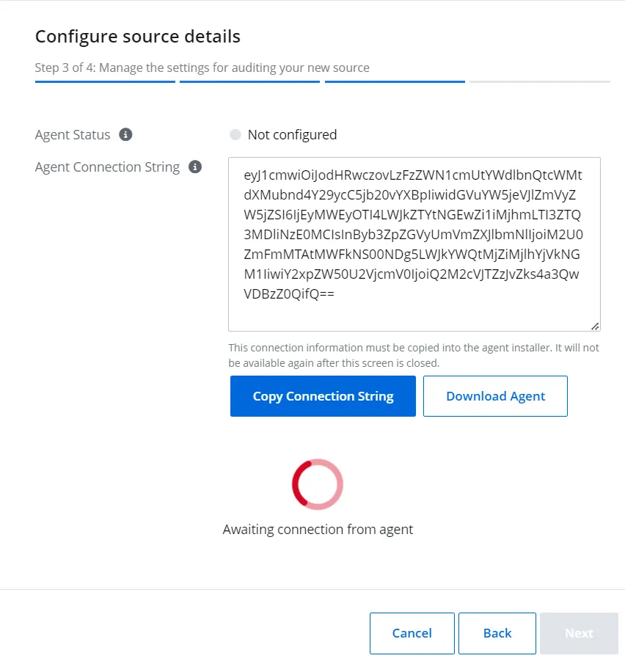Click the Not configured status text
The width and height of the screenshot is (625, 672).
[x=293, y=134]
